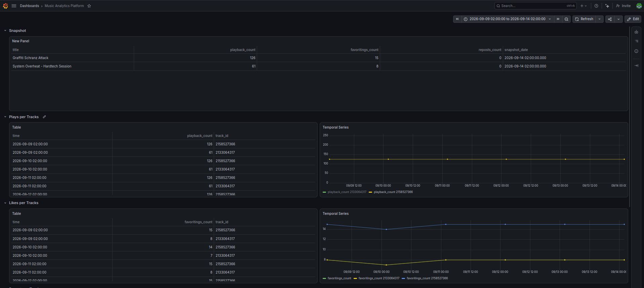Open the time range picker dropdown

click(508, 19)
